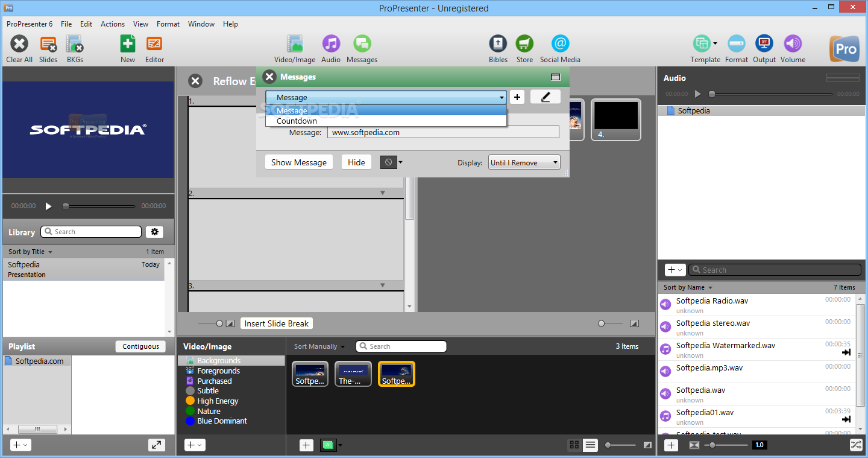
Task: Add media file with plus button
Action: click(306, 445)
